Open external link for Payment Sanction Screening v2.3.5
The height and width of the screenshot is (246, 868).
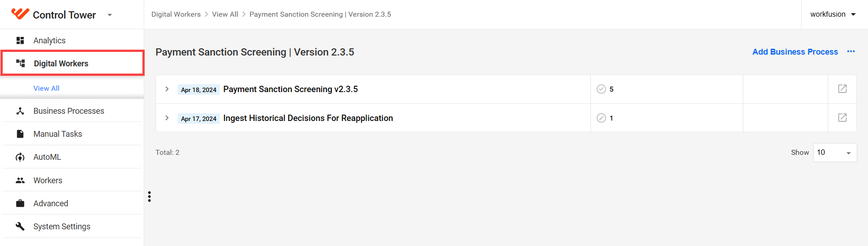click(842, 89)
